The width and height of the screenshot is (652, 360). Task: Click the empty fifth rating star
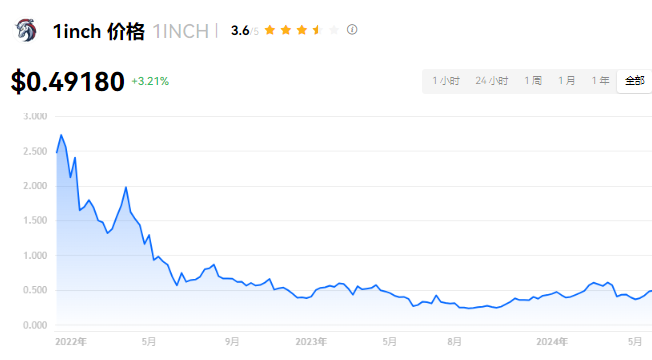[x=334, y=30]
